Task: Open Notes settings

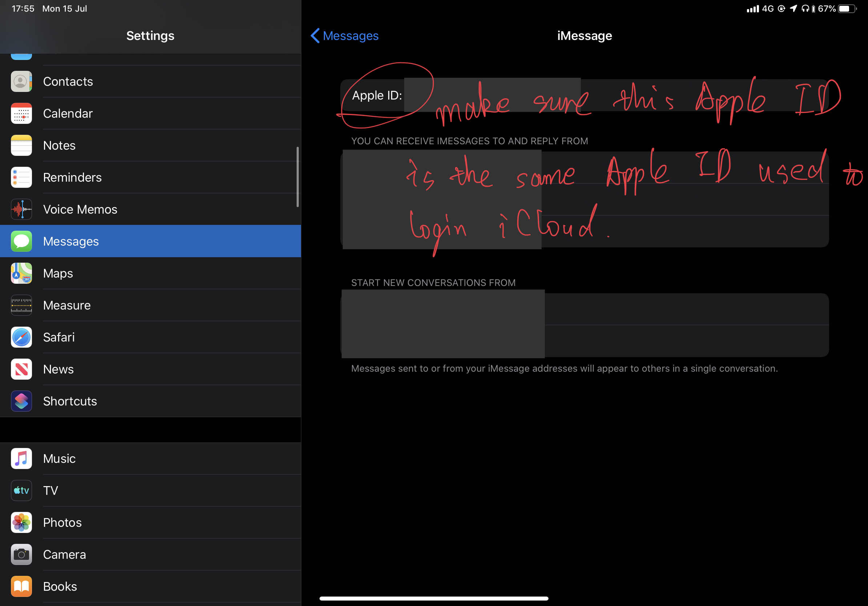Action: click(150, 145)
